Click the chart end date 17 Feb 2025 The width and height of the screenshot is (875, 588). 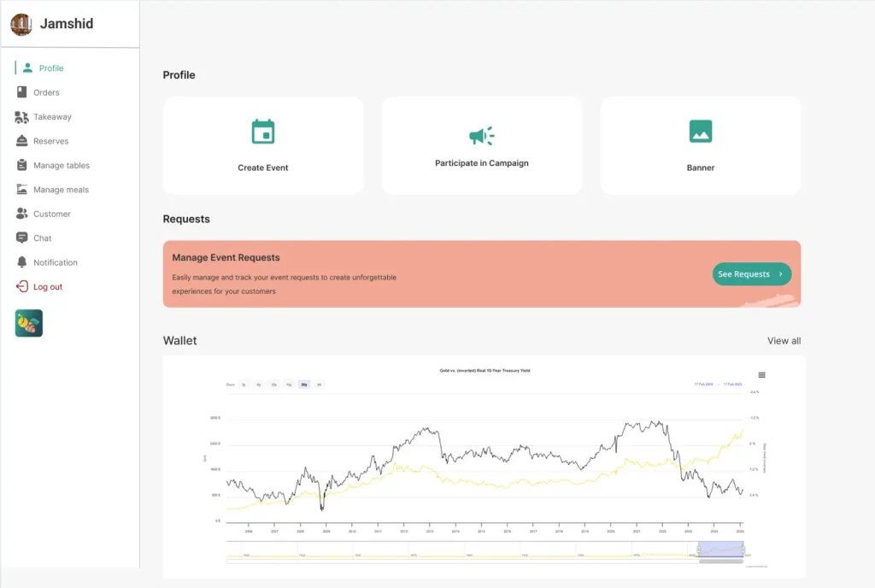(x=732, y=384)
